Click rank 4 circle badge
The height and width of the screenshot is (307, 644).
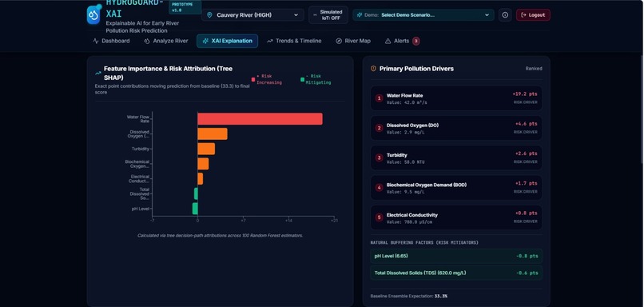click(x=379, y=188)
